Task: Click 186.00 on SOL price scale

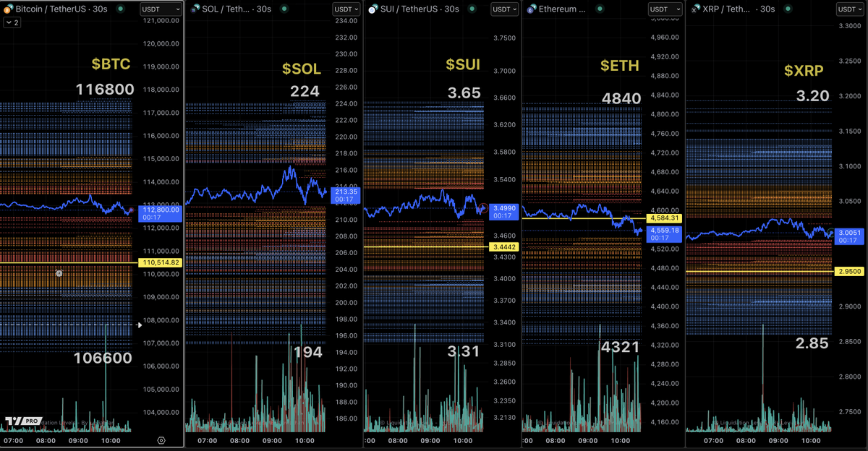Action: [347, 418]
